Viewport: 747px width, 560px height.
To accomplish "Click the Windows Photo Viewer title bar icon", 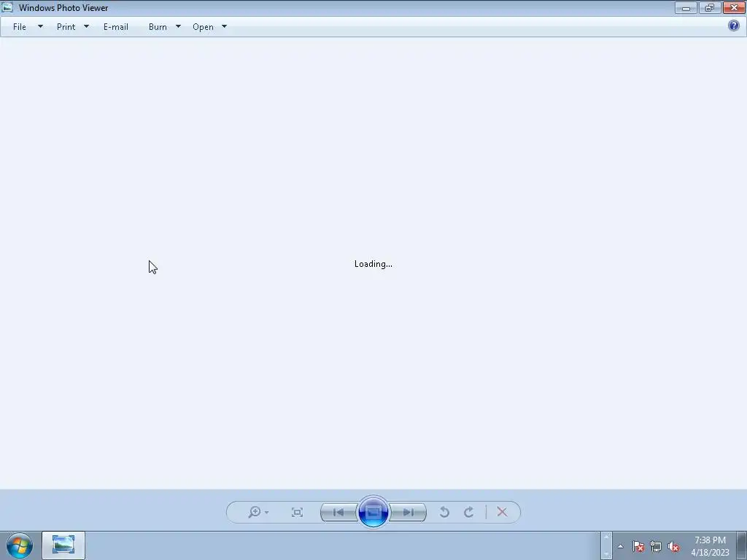I will click(7, 7).
